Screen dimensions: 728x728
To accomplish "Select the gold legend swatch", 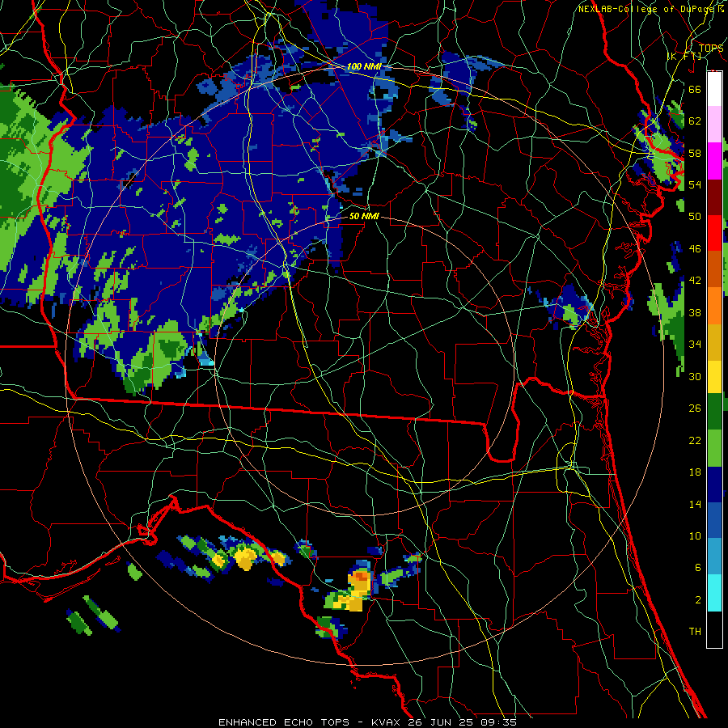I will (x=714, y=342).
